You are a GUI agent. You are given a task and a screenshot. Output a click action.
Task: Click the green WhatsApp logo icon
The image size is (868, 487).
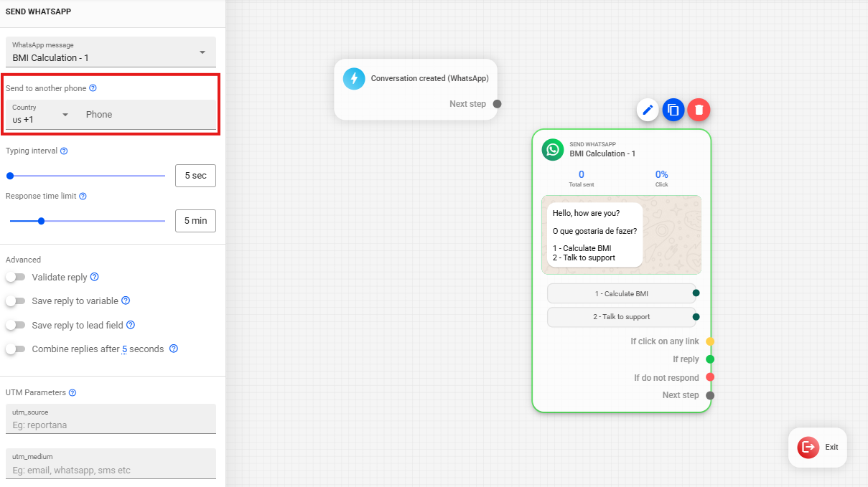(553, 149)
